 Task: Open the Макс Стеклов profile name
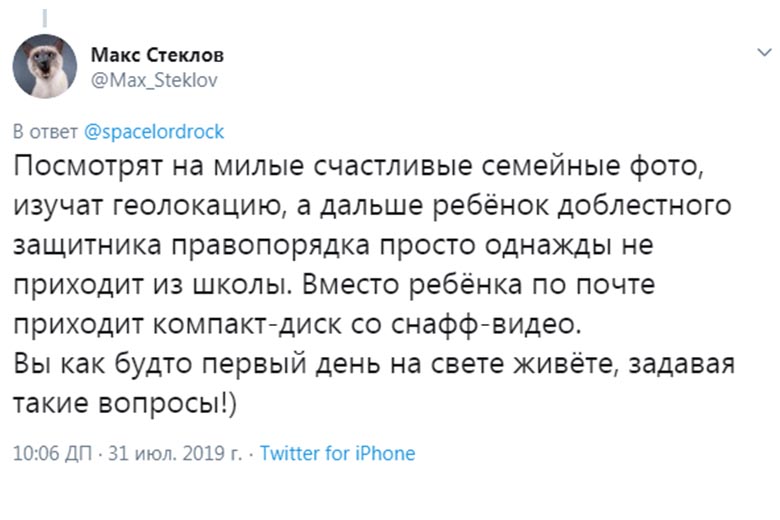pyautogui.click(x=157, y=55)
